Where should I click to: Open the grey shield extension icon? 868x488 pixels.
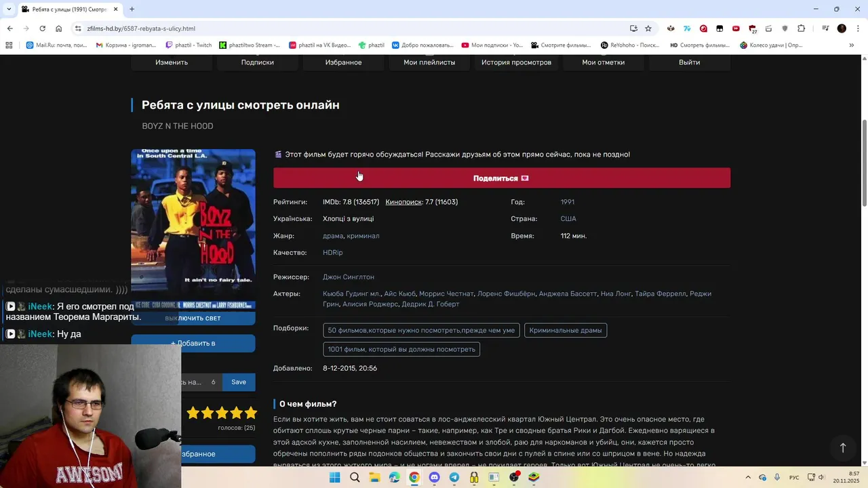point(785,28)
